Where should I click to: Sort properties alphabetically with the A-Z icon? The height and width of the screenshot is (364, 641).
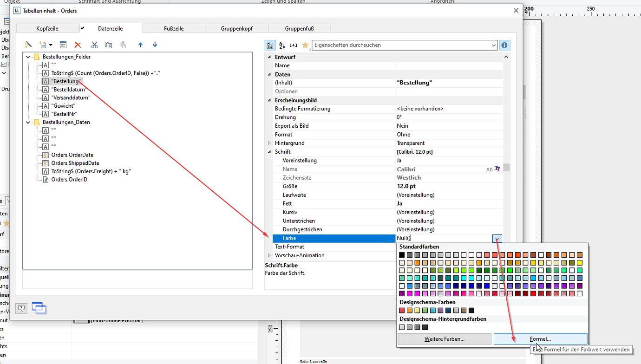(282, 45)
